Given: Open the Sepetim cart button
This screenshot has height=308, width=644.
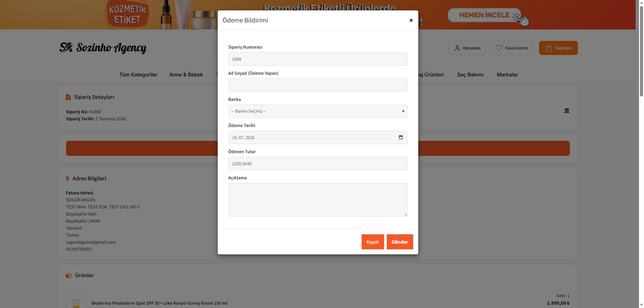Looking at the screenshot, I should pyautogui.click(x=558, y=48).
